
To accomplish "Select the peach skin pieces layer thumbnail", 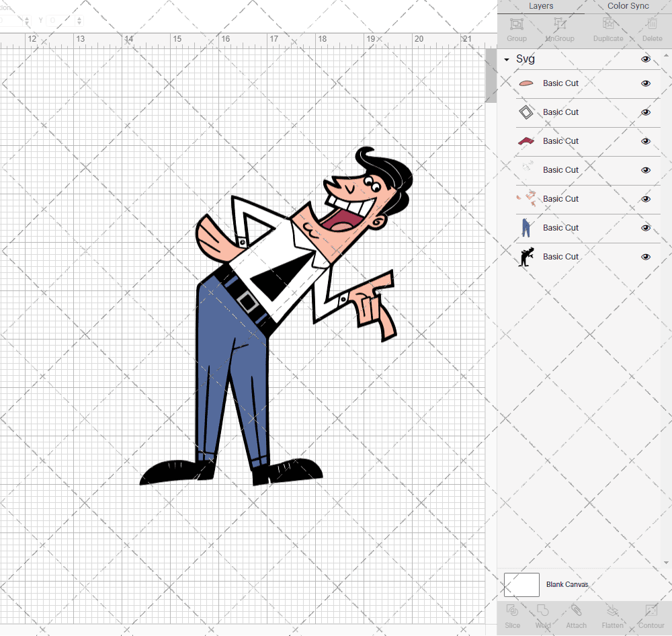I will point(526,198).
